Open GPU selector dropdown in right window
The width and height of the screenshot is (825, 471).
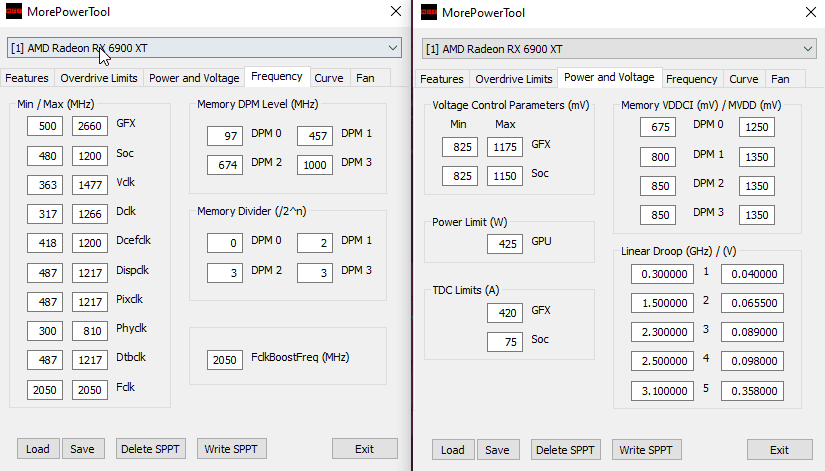pos(619,49)
